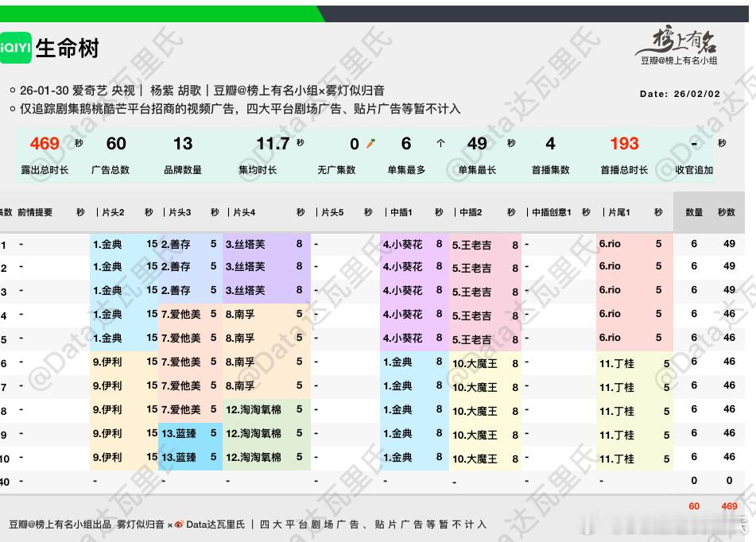Click the 榜上有名 red seal logo

coord(682,41)
